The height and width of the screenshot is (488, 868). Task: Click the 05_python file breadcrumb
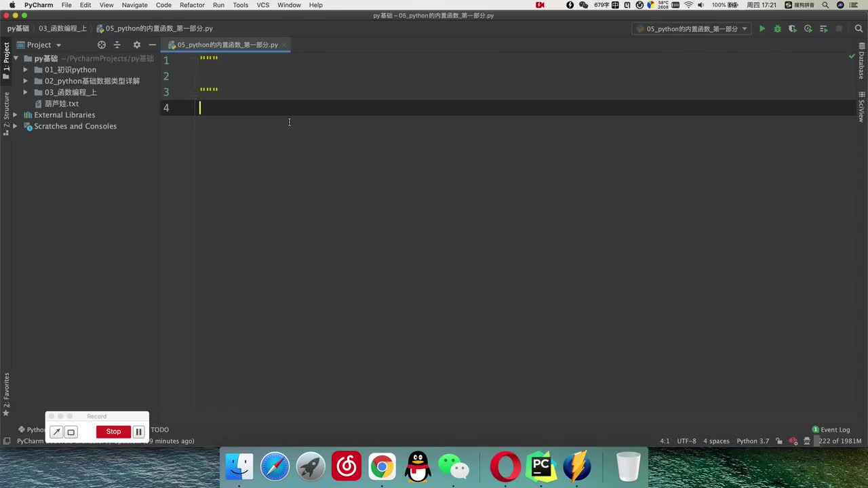click(155, 29)
